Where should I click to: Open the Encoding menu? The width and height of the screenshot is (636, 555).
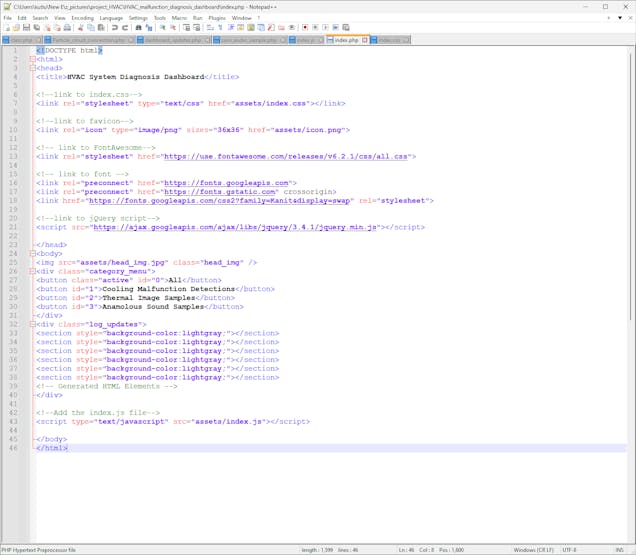(x=82, y=18)
